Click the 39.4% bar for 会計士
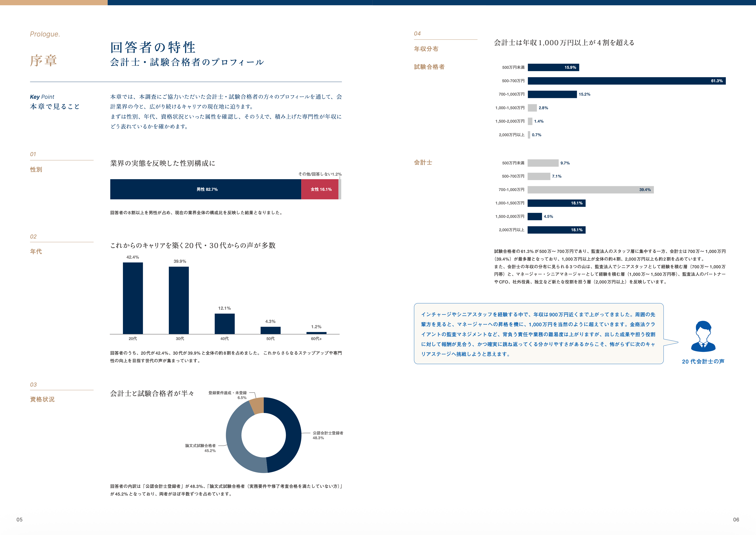The image size is (756, 535). 591,189
